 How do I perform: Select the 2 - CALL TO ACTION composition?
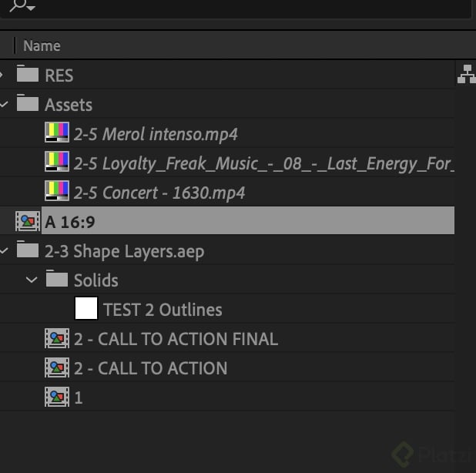click(x=150, y=368)
